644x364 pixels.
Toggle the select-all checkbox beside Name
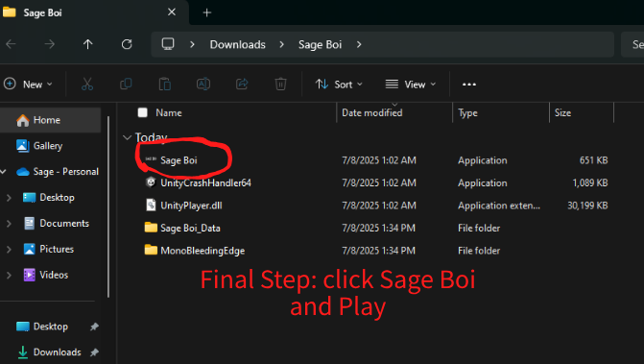point(142,112)
